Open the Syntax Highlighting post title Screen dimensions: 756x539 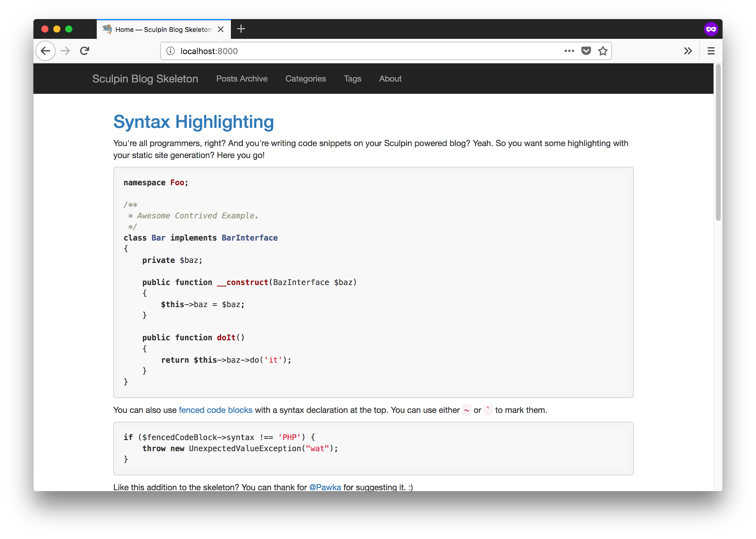[x=194, y=122]
